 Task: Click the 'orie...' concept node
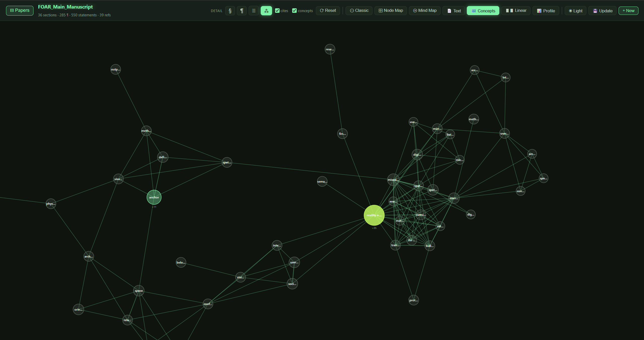78,310
